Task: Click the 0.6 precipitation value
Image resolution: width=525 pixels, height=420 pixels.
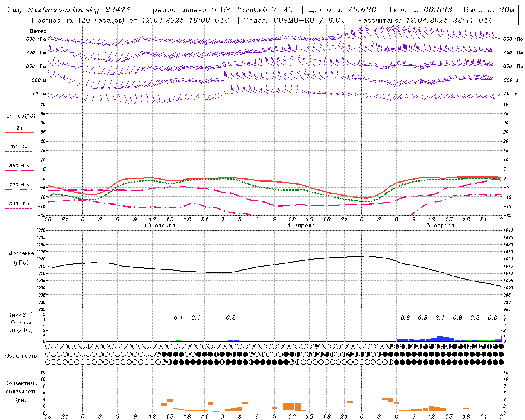Action: pos(492,318)
